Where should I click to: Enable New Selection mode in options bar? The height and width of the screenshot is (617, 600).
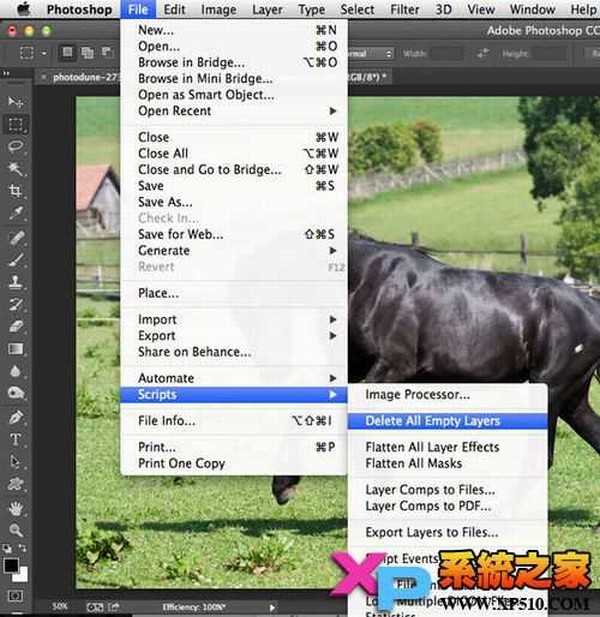67,52
